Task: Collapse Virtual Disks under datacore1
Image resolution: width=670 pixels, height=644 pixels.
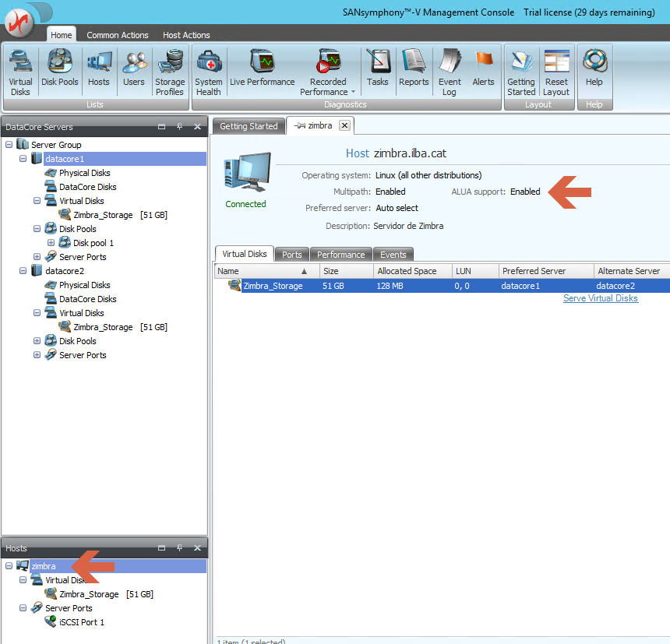Action: (x=37, y=201)
